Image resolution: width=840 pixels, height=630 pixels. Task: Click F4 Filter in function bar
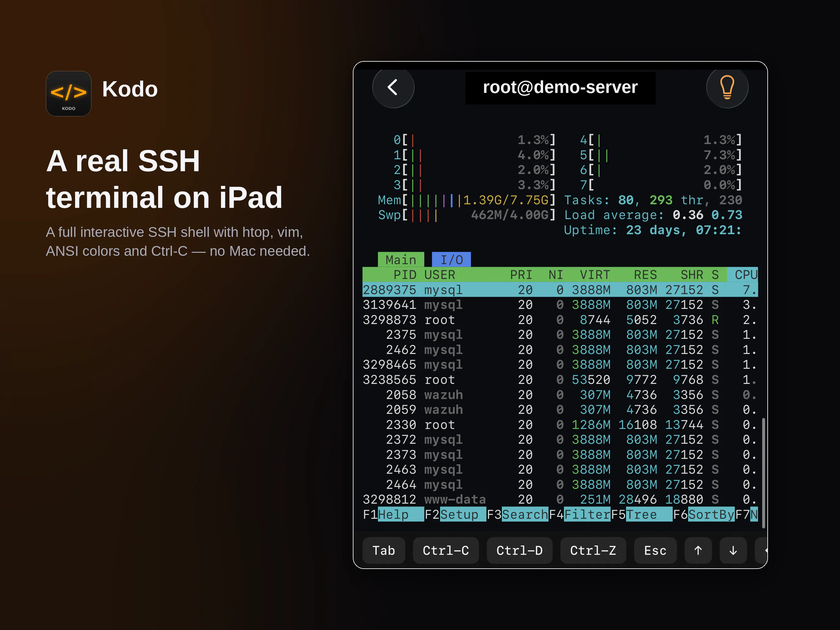580,515
